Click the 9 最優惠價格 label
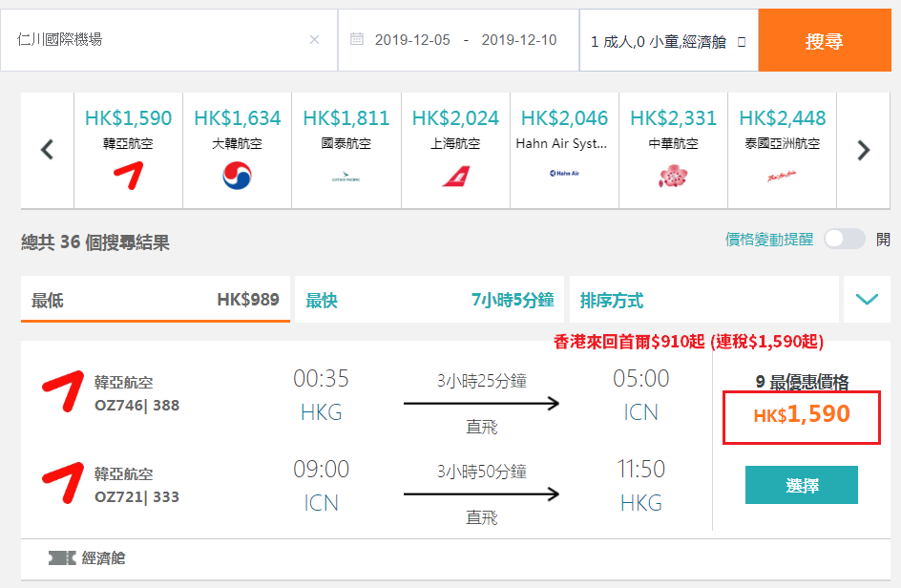 [x=802, y=382]
